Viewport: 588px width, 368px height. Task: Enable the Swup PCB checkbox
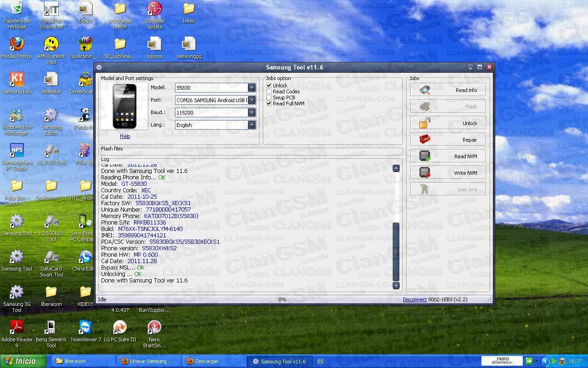coord(269,98)
